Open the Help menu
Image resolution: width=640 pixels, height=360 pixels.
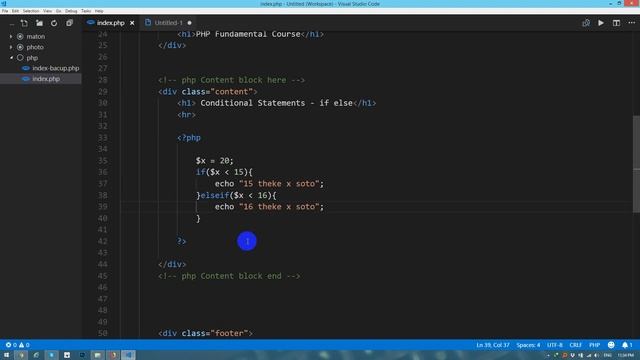(x=99, y=11)
